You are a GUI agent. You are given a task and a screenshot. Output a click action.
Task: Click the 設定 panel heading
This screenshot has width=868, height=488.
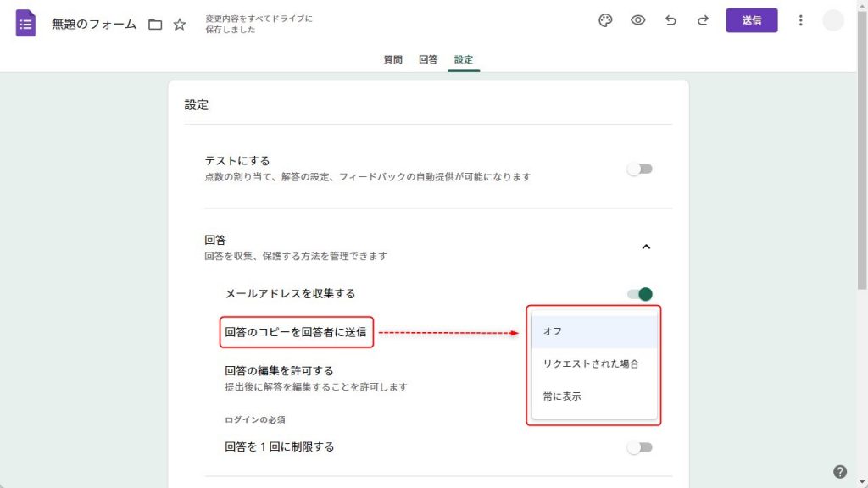click(x=197, y=105)
